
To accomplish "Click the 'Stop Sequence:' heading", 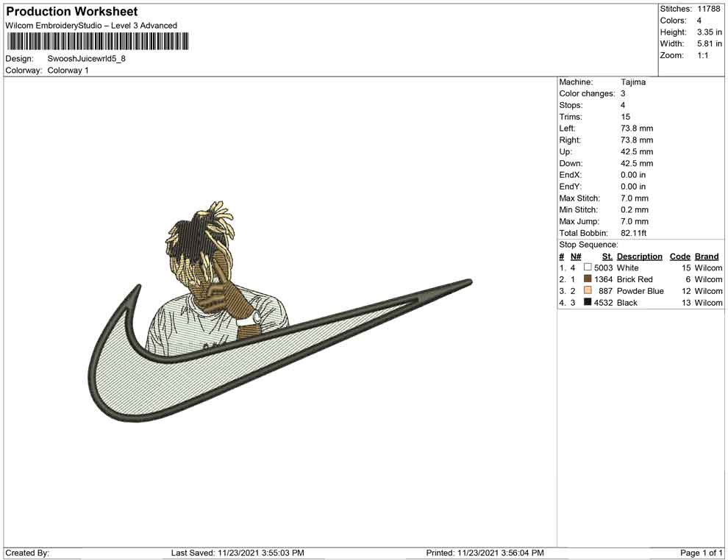I will pyautogui.click(x=588, y=245).
